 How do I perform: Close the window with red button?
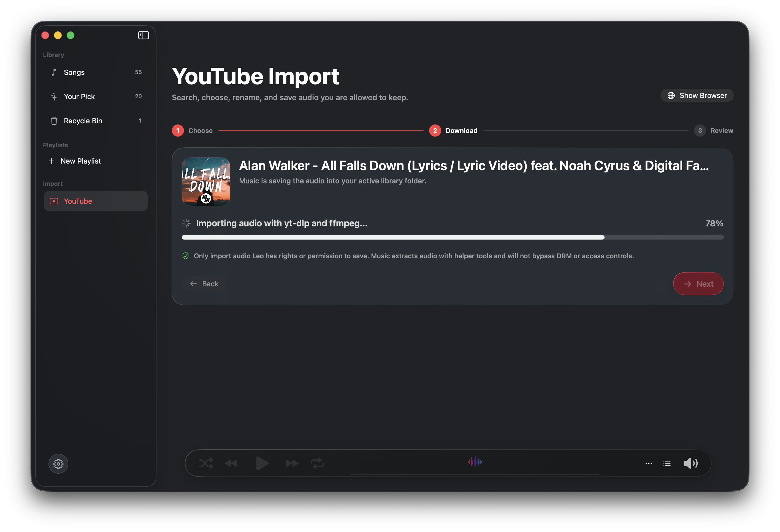(x=45, y=35)
